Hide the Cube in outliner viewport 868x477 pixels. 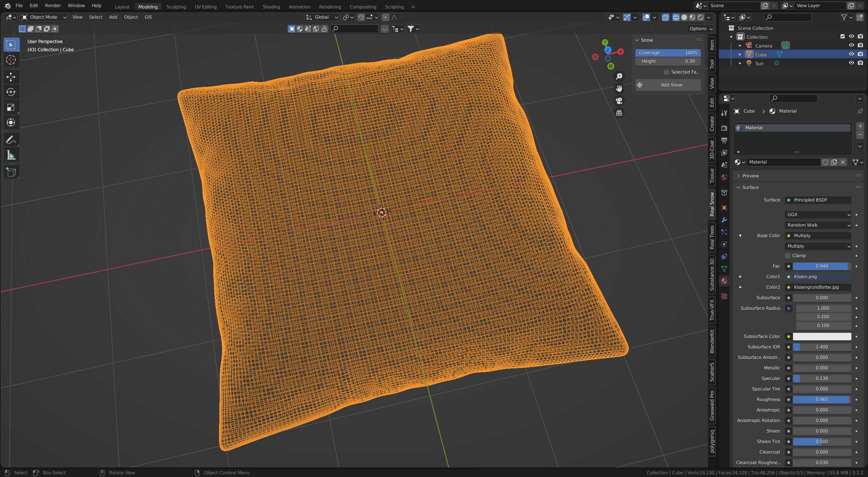pyautogui.click(x=851, y=54)
